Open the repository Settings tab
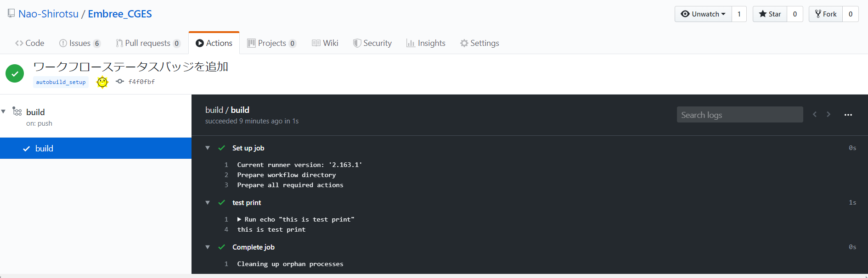The image size is (868, 278). point(479,43)
